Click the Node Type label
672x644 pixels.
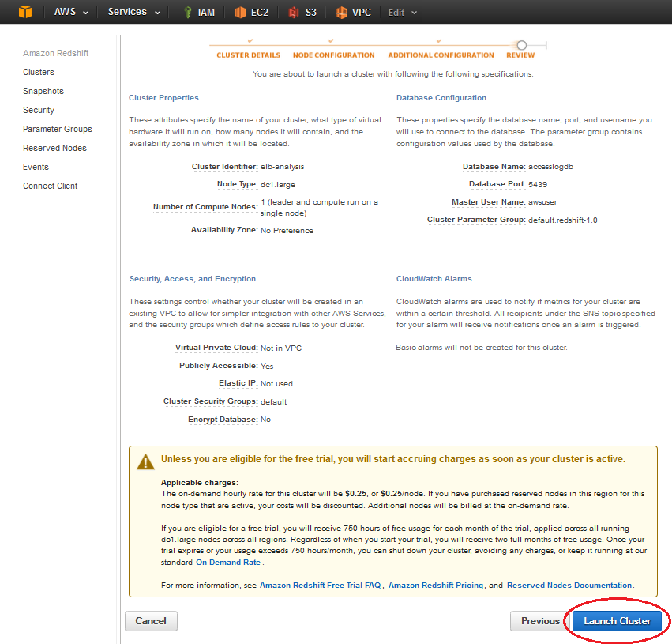[x=238, y=184]
